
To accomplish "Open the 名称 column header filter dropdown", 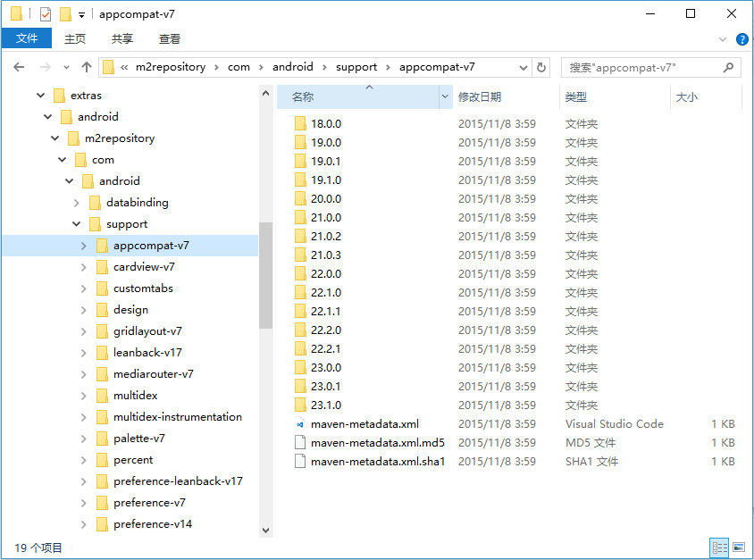I will click(x=444, y=96).
